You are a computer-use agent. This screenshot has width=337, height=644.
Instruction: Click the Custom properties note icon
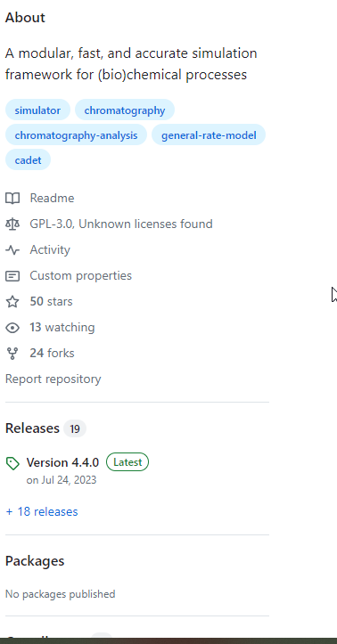pyautogui.click(x=12, y=276)
